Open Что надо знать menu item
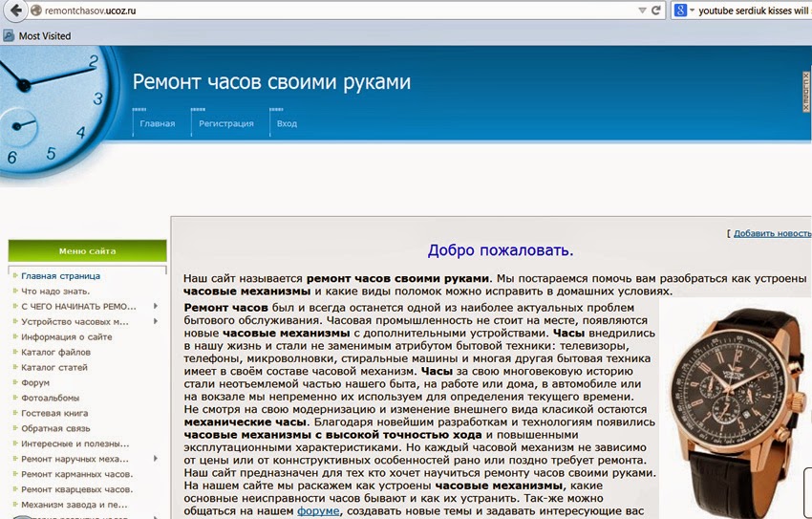Screen dimensions: 812x519 pos(55,292)
